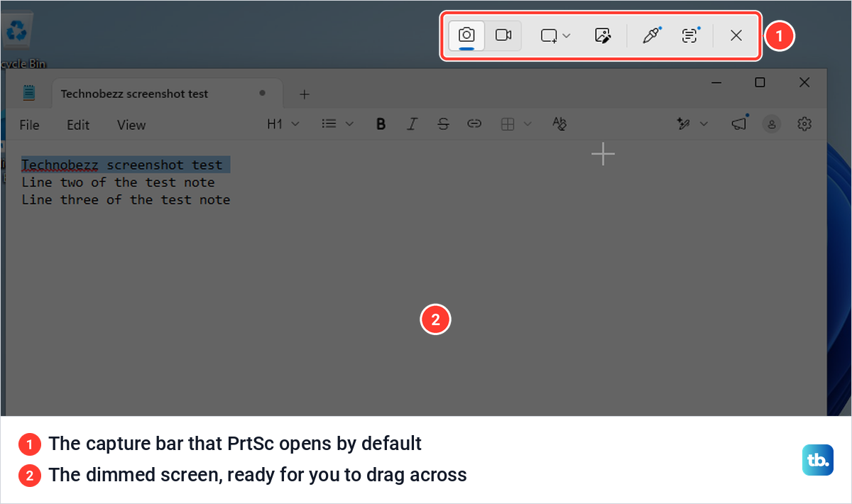Screen dimensions: 852x504
Task: Select the Technobezz screenshot test tab
Action: [167, 94]
